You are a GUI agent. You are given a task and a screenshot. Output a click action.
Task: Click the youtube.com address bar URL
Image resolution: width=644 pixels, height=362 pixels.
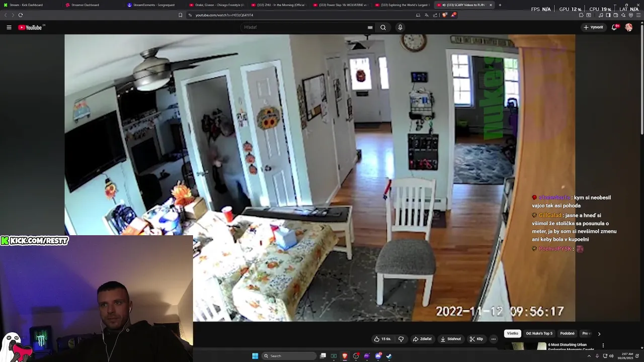(x=224, y=15)
